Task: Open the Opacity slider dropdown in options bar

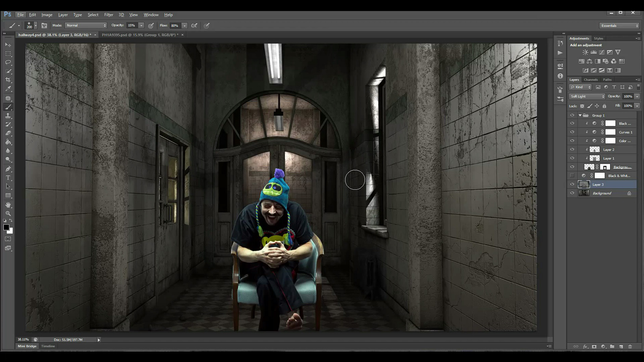Action: coord(141,26)
